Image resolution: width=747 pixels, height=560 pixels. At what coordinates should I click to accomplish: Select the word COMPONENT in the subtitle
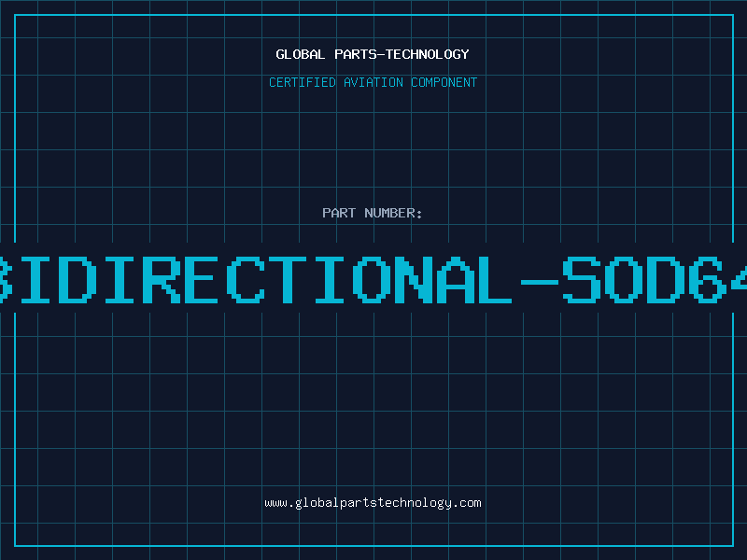[x=444, y=82]
